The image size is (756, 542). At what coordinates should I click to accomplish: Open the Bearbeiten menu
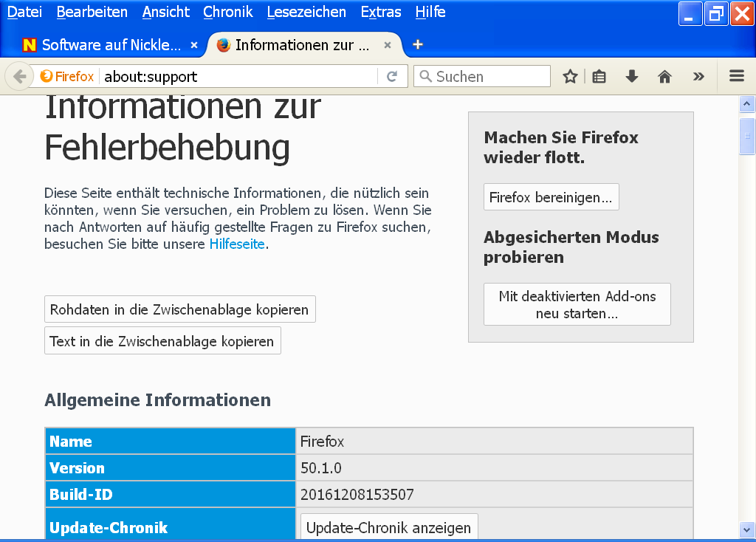pyautogui.click(x=92, y=12)
